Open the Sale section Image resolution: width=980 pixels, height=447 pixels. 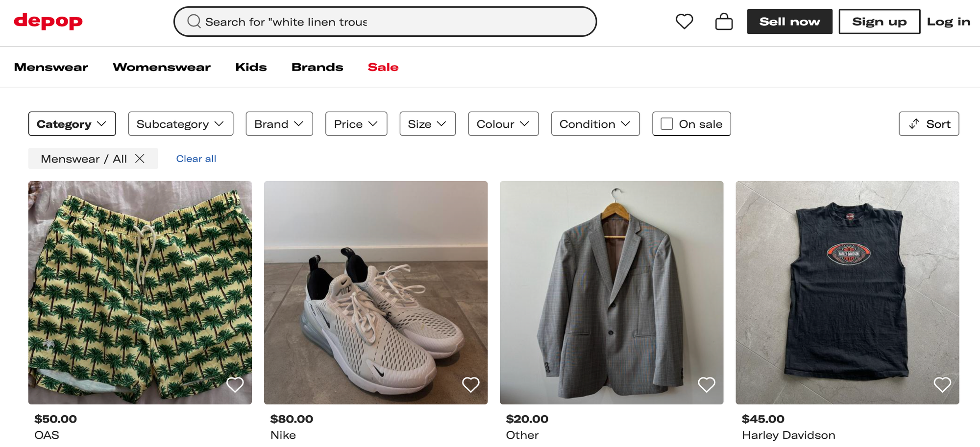point(383,67)
